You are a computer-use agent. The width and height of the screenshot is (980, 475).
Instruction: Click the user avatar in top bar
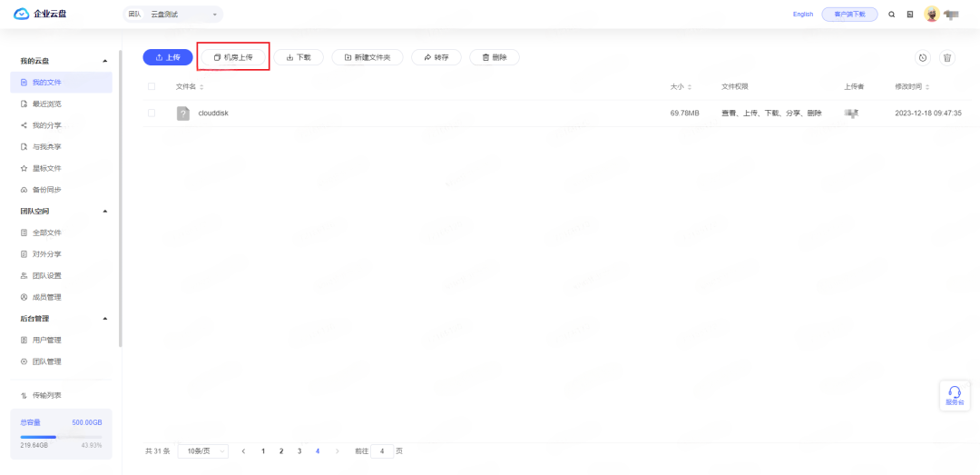point(932,14)
